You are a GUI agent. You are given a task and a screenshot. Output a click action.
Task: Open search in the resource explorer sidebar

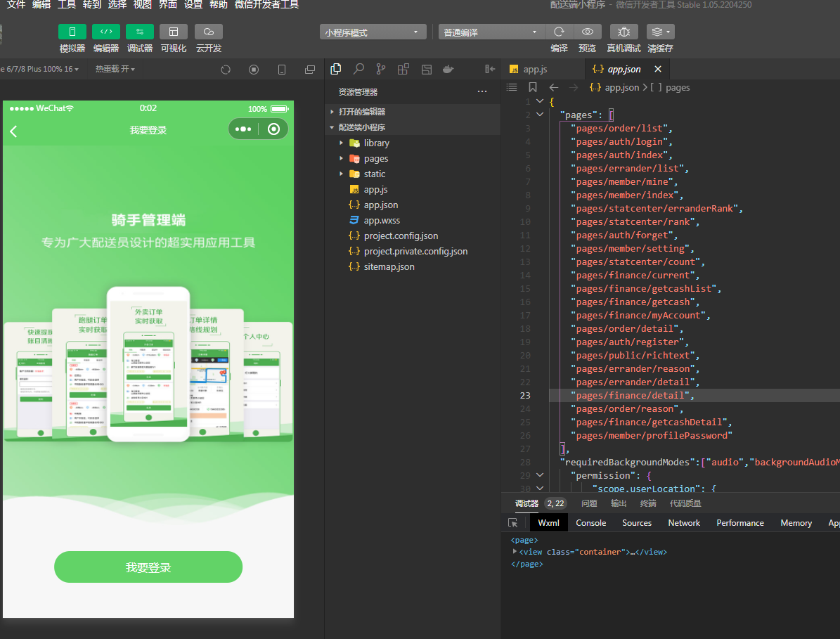click(358, 69)
